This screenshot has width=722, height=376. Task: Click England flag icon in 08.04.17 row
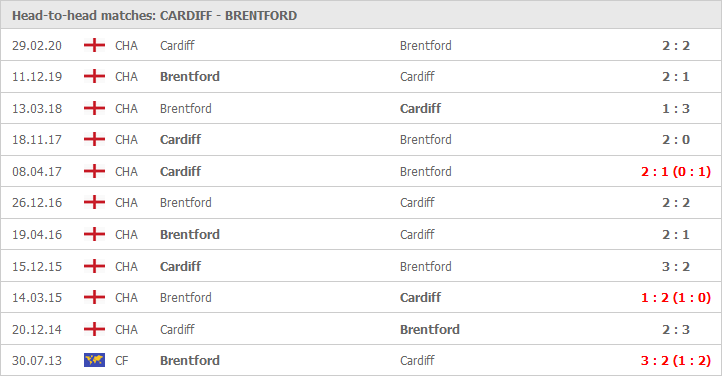coord(94,171)
